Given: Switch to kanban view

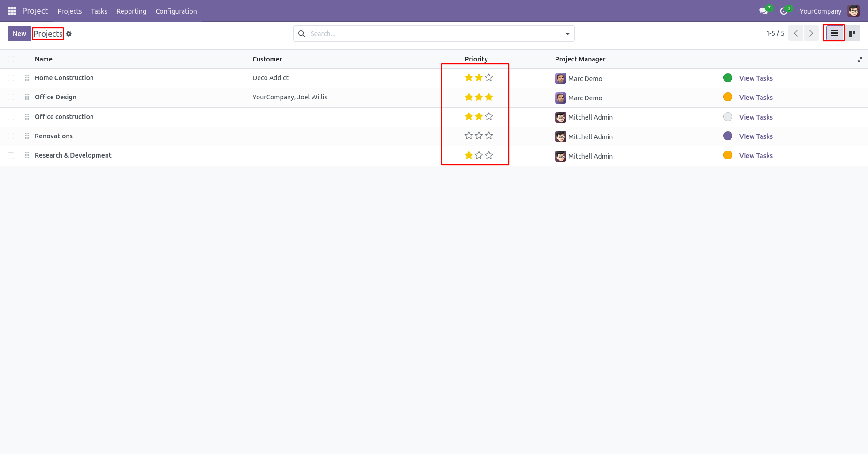Looking at the screenshot, I should pyautogui.click(x=852, y=33).
